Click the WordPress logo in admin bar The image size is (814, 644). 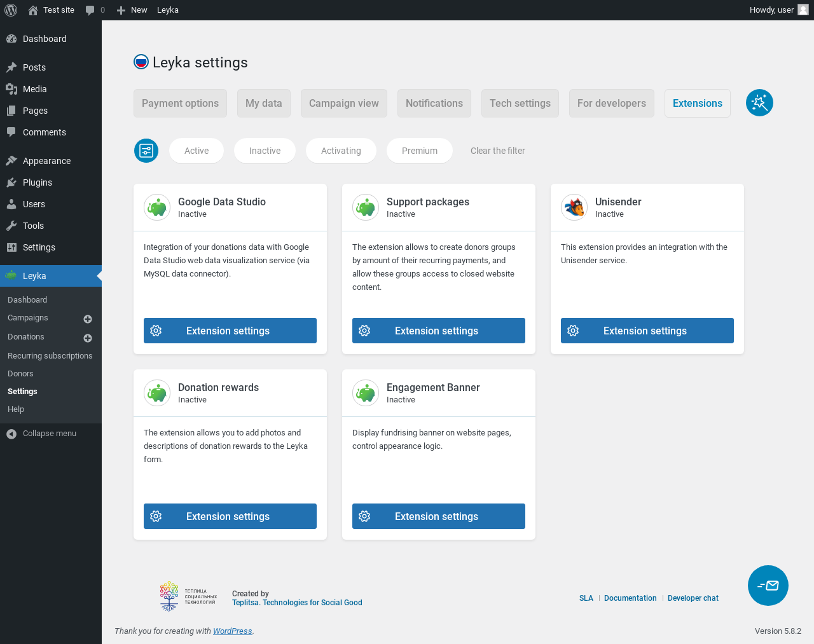pos(11,10)
